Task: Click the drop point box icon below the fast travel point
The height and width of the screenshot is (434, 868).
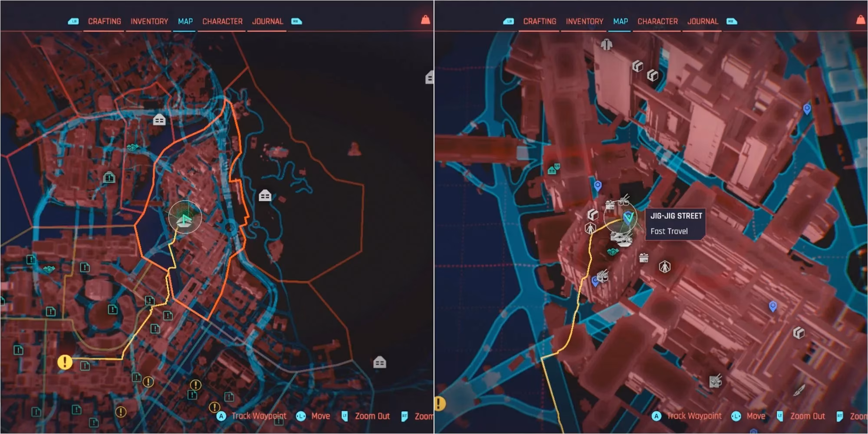Action: pos(644,258)
